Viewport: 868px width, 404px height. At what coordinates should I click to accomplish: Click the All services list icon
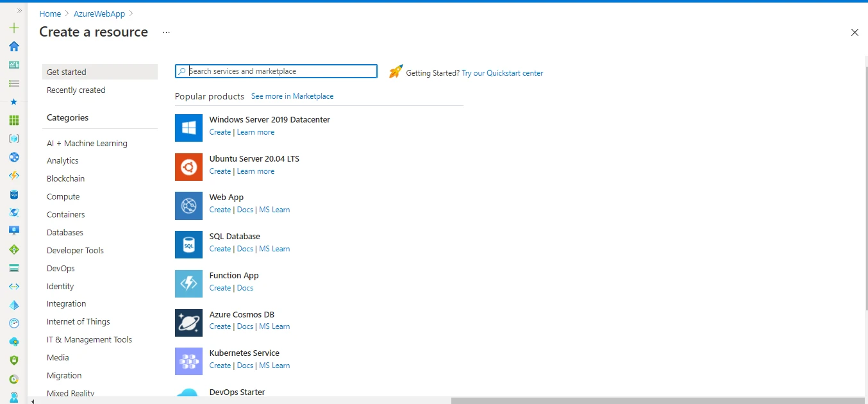tap(13, 83)
